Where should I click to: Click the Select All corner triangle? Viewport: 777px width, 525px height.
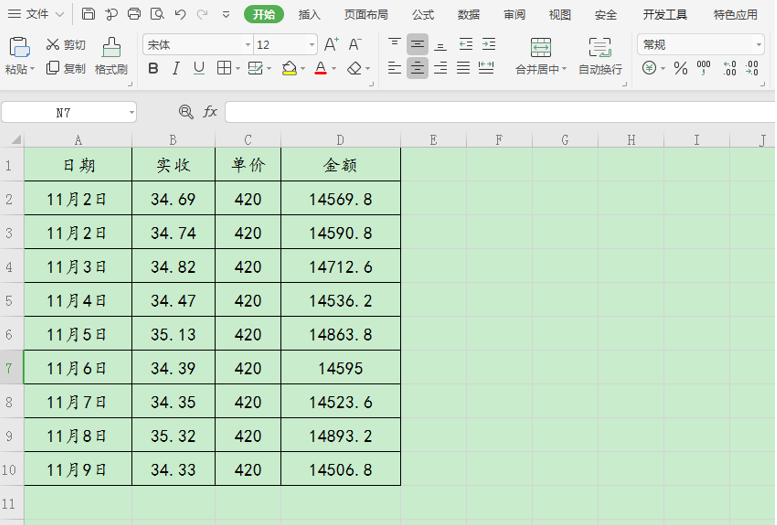16,139
